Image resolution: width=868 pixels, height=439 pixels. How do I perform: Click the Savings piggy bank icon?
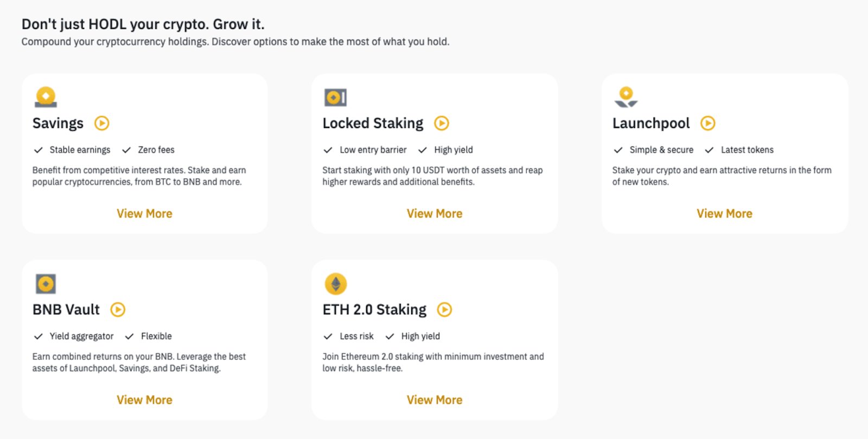tap(45, 97)
